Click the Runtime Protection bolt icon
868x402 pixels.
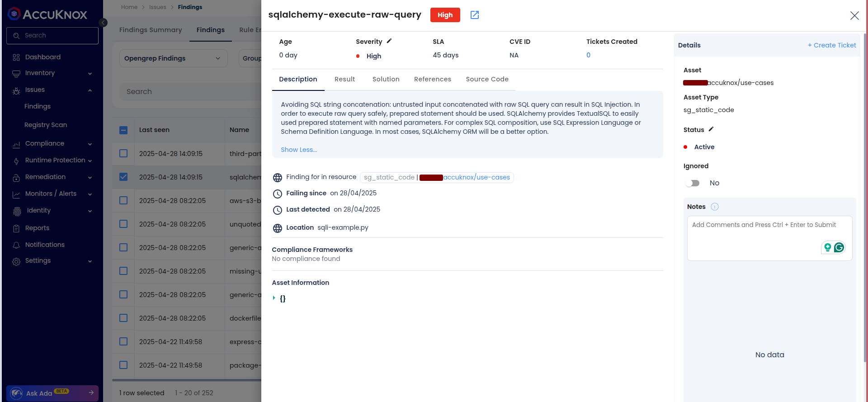coord(16,161)
